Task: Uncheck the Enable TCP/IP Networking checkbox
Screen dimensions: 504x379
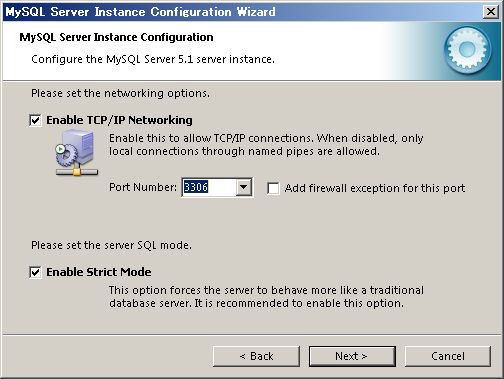Action: 35,120
